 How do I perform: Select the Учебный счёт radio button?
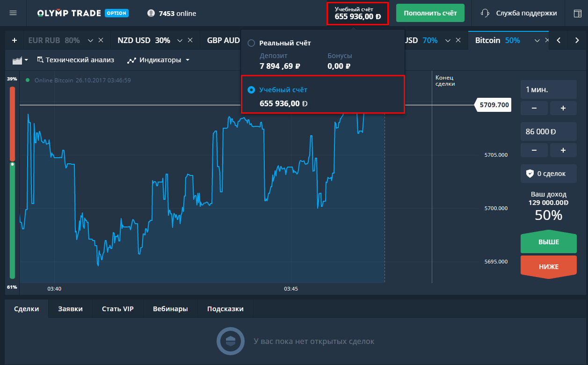tap(251, 89)
